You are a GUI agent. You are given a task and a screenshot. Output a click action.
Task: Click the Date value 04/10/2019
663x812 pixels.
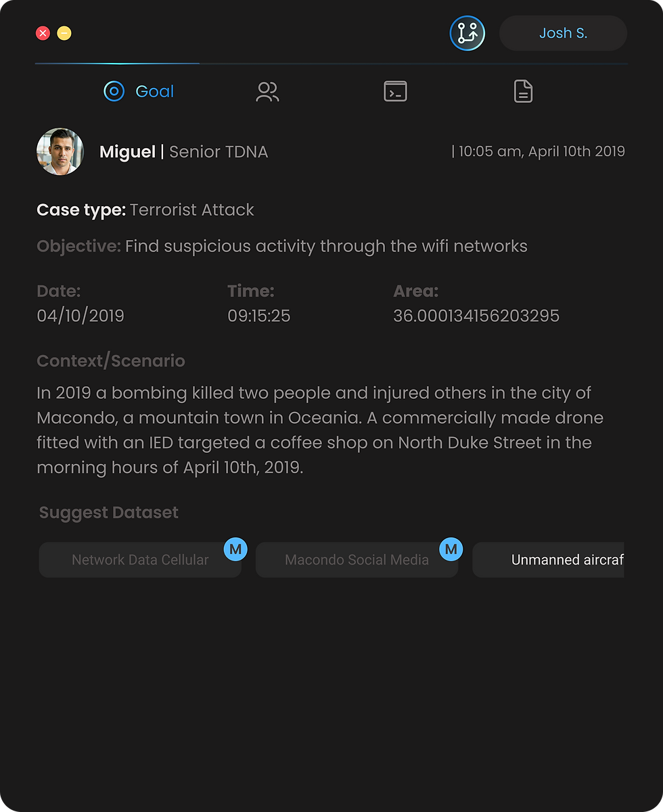tap(81, 316)
